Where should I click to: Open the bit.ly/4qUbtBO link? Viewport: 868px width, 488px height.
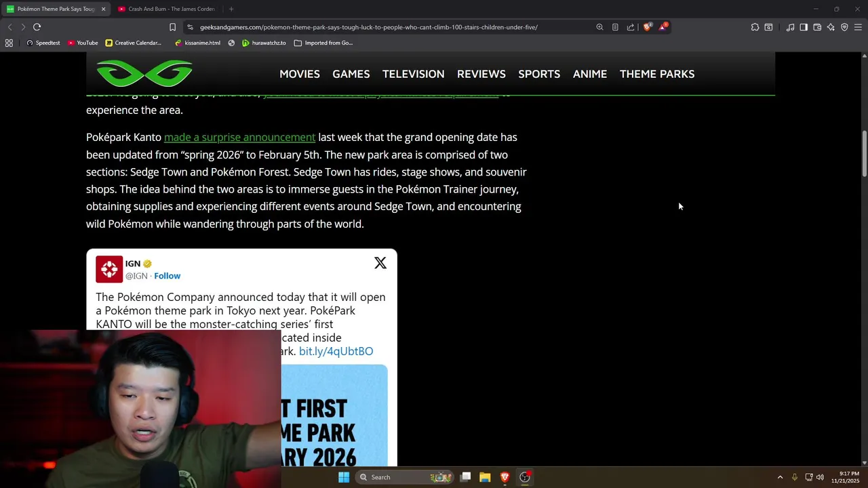pyautogui.click(x=336, y=351)
